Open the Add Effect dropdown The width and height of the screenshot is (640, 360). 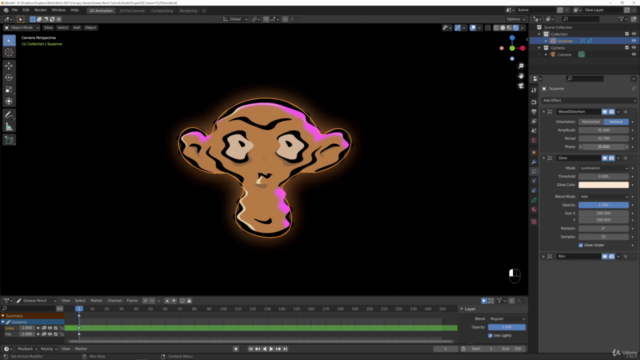point(588,100)
